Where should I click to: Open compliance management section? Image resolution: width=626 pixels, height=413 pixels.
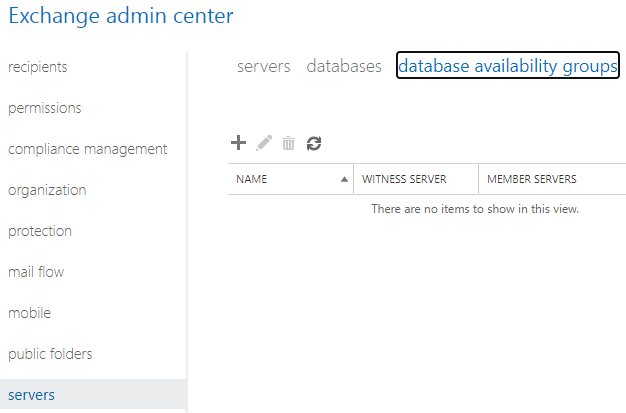(x=87, y=149)
